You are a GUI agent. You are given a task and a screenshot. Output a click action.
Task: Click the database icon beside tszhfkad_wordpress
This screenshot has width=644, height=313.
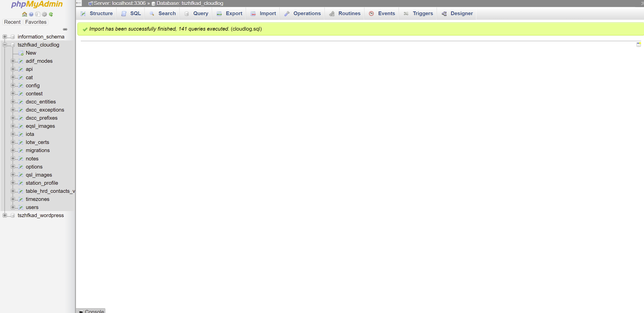[x=13, y=215]
